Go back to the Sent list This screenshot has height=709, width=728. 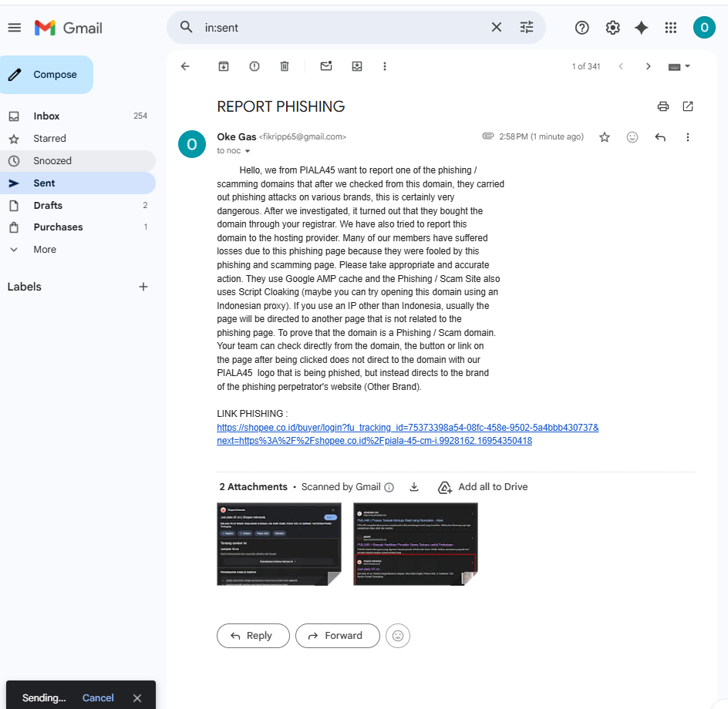185,66
